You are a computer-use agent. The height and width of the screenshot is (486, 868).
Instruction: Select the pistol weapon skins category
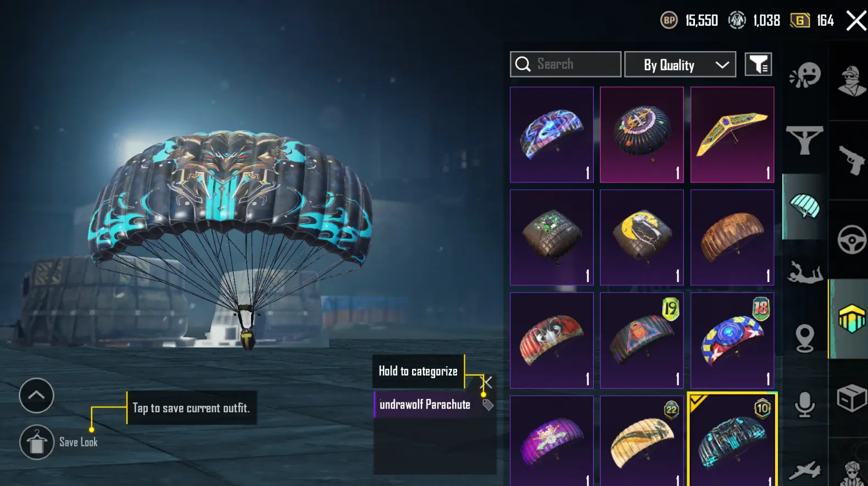(x=850, y=160)
